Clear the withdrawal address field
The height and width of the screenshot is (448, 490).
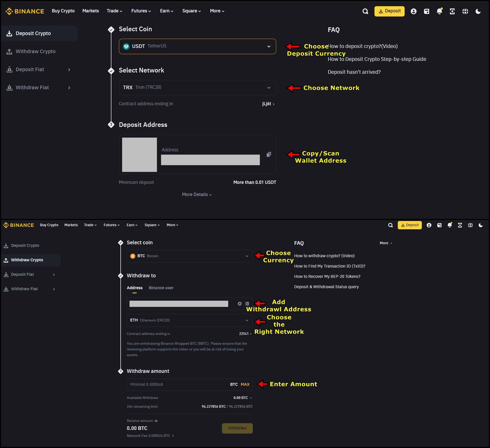240,304
